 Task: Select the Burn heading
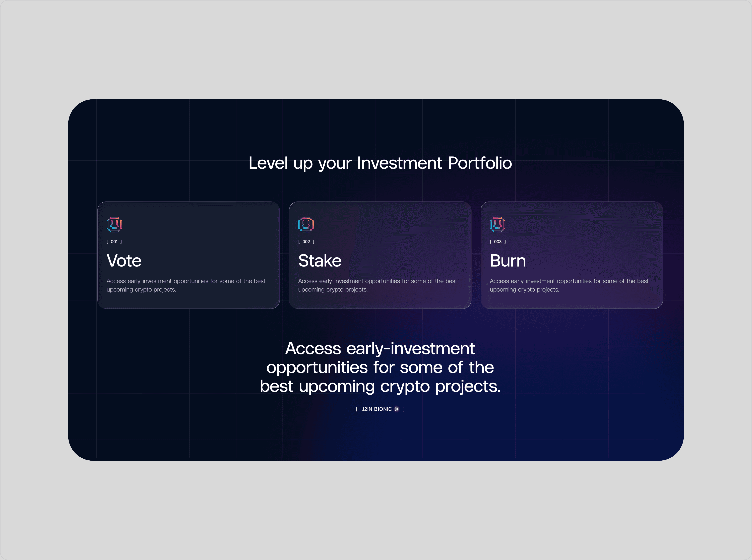[508, 261]
